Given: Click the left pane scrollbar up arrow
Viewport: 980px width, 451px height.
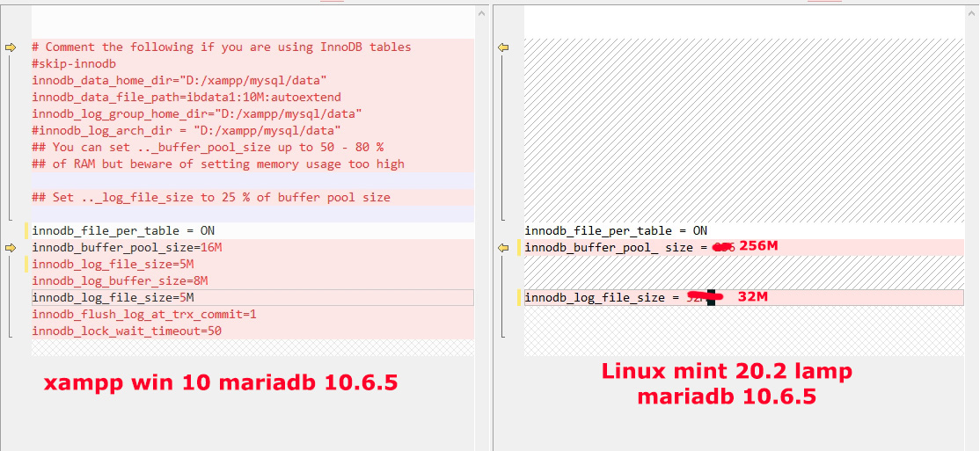Looking at the screenshot, I should pyautogui.click(x=481, y=12).
